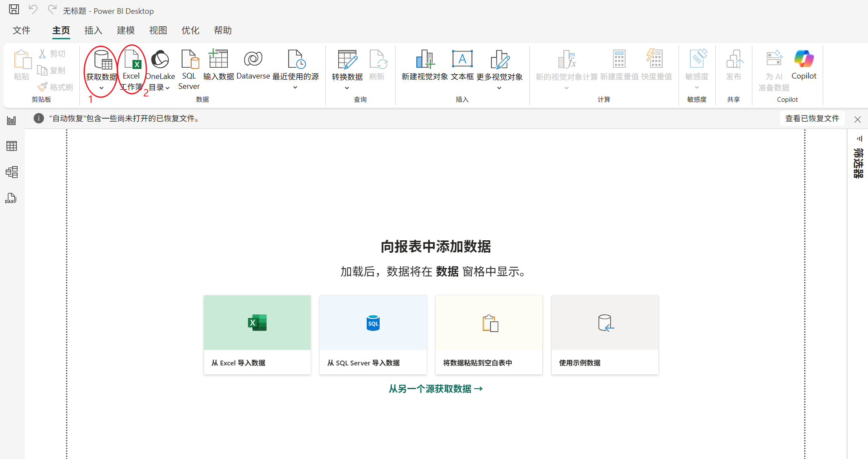Expand the OneLake 目录 dropdown chevron

tap(167, 88)
